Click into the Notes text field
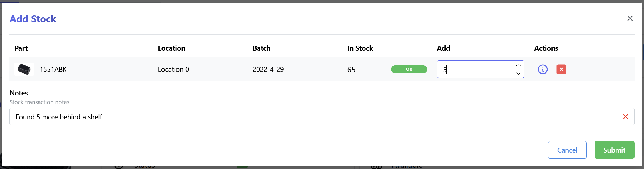This screenshot has width=644, height=169. tap(306, 117)
